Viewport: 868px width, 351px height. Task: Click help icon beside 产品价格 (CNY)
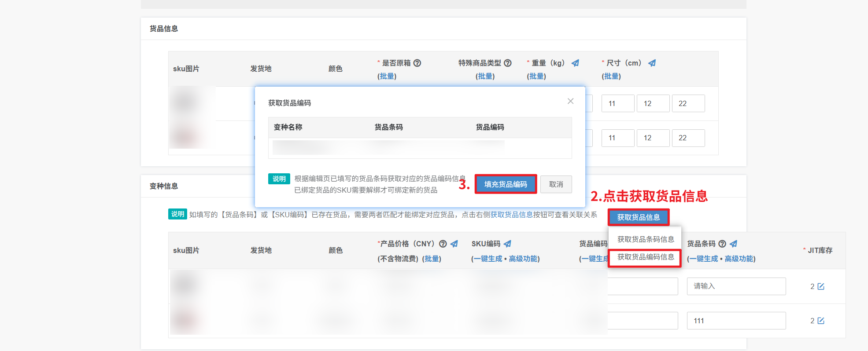443,244
